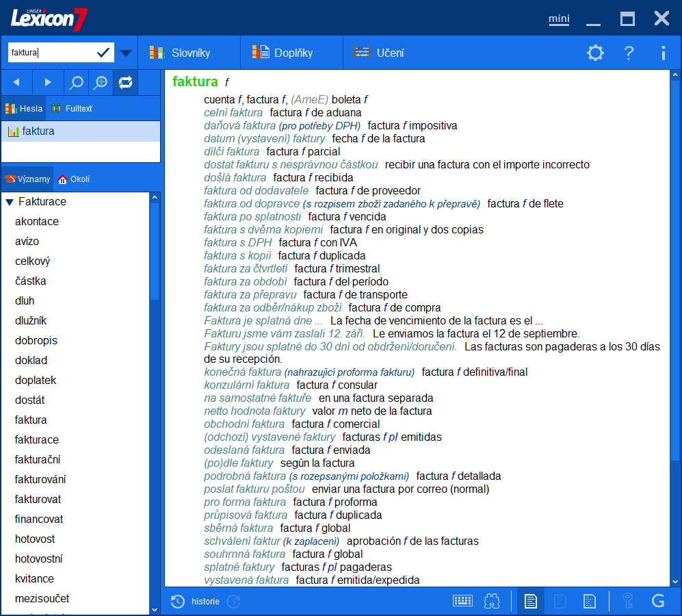Select hotovost in the topic list

tap(36, 539)
